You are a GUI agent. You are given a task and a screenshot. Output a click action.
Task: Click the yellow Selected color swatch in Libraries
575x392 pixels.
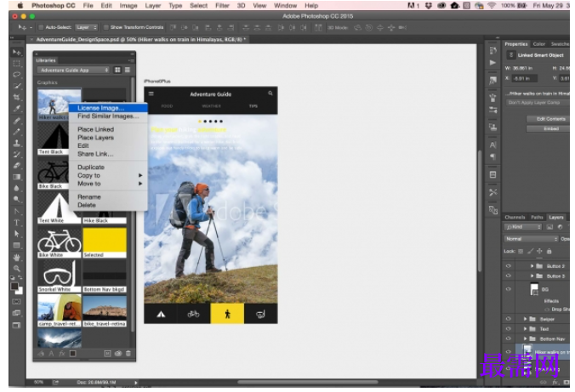(105, 242)
